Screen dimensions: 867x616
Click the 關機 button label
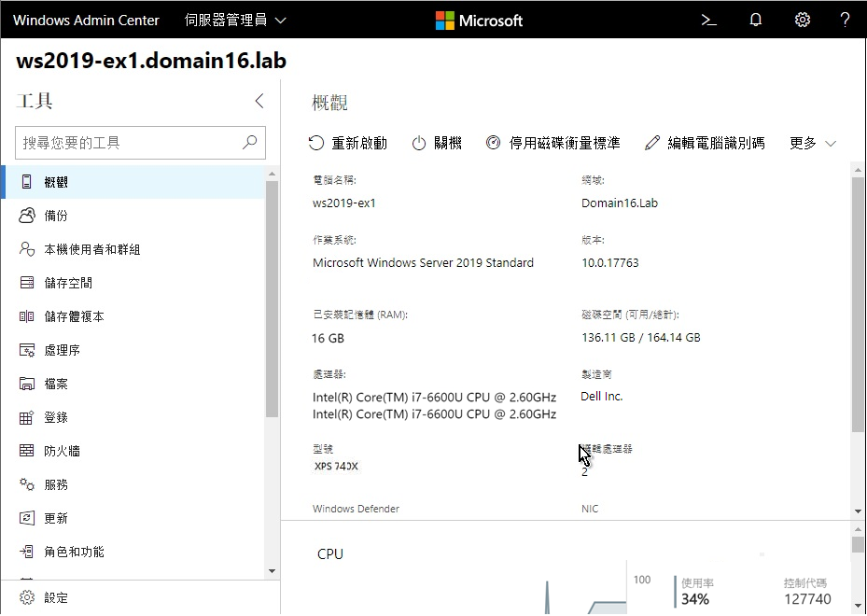(x=448, y=143)
